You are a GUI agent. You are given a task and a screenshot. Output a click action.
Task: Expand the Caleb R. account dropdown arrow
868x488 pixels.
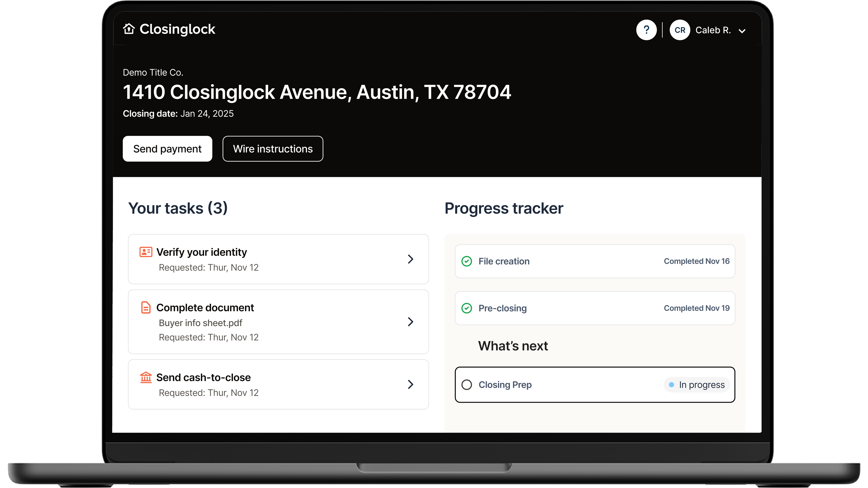(742, 31)
